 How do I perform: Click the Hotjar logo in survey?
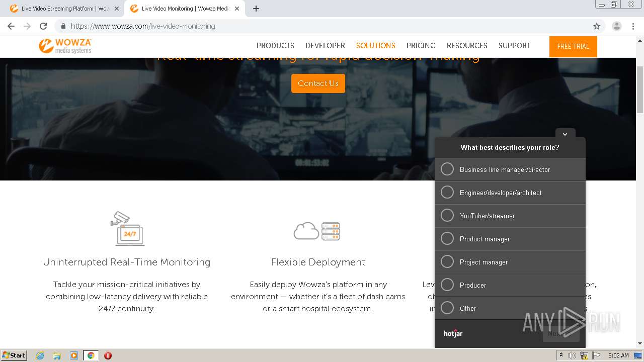453,333
